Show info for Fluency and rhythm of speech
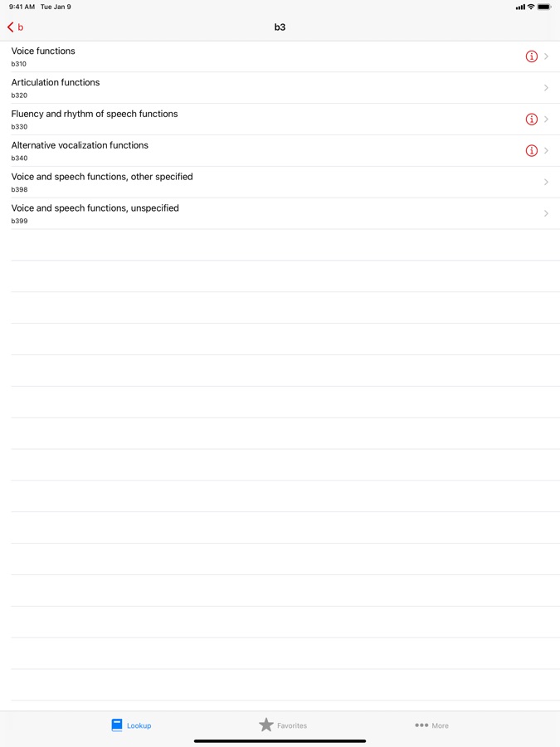The height and width of the screenshot is (747, 560). 532,120
